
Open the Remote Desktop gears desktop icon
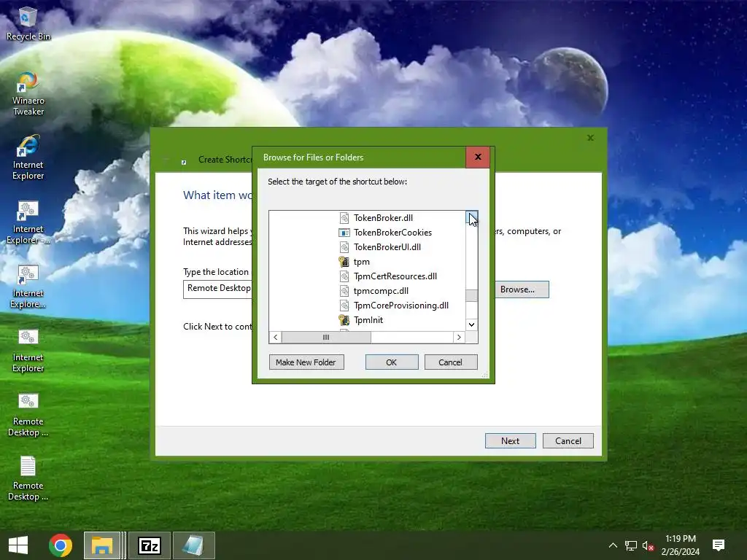point(28,415)
